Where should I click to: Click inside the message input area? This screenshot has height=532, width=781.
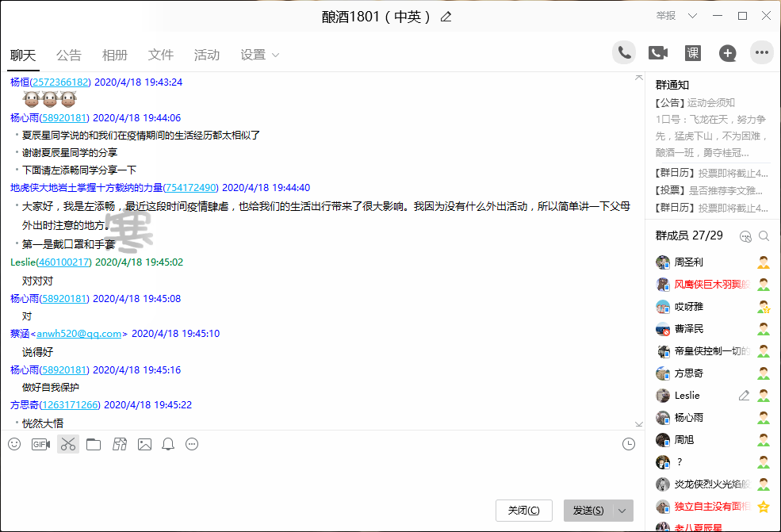click(317, 476)
